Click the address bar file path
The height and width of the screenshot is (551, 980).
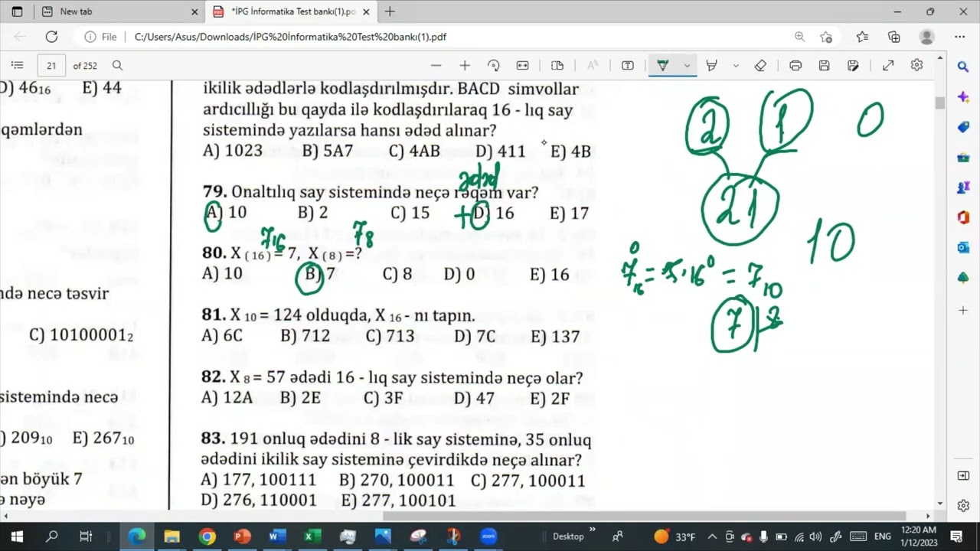click(290, 37)
